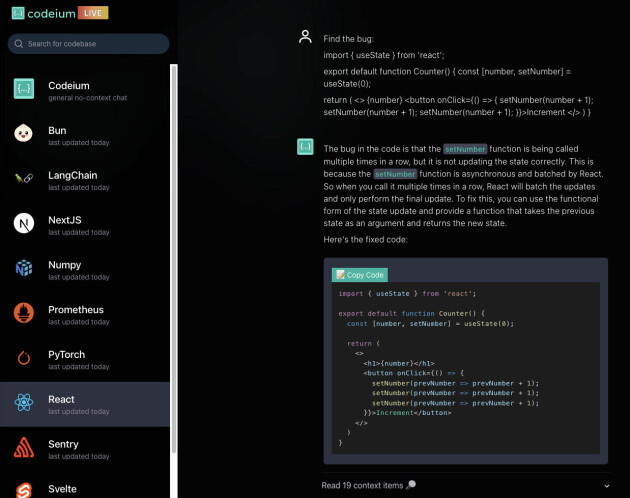Click the Prometheus flame icon
The image size is (630, 498).
pos(24,313)
